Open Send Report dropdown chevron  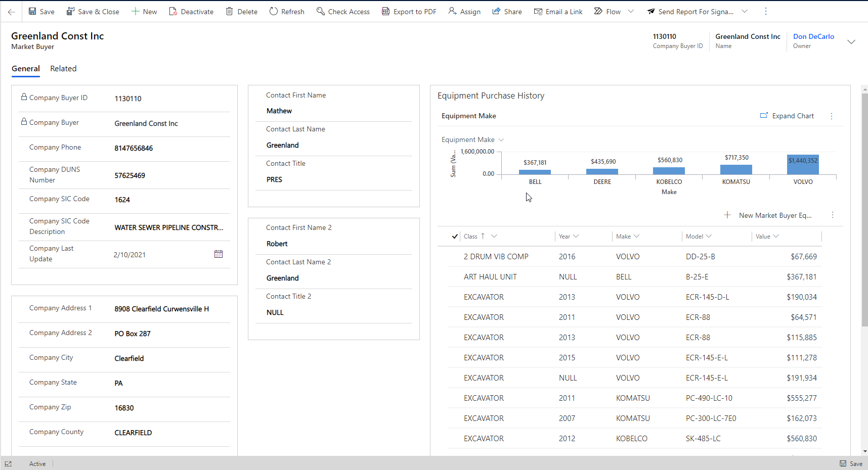coord(745,11)
